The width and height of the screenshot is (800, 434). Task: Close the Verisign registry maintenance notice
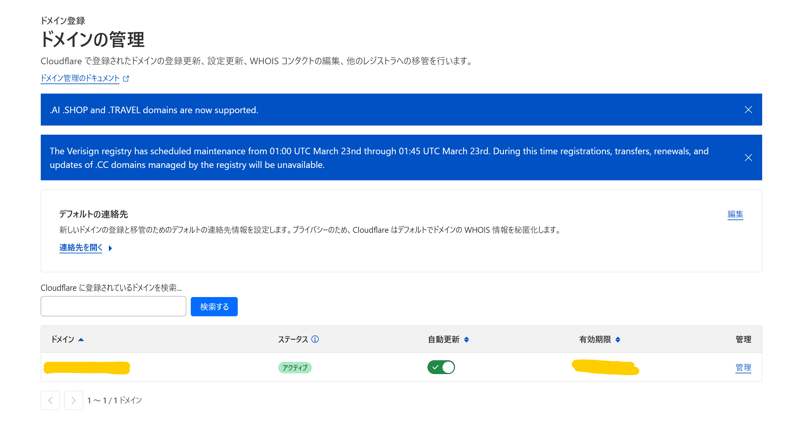click(x=748, y=158)
